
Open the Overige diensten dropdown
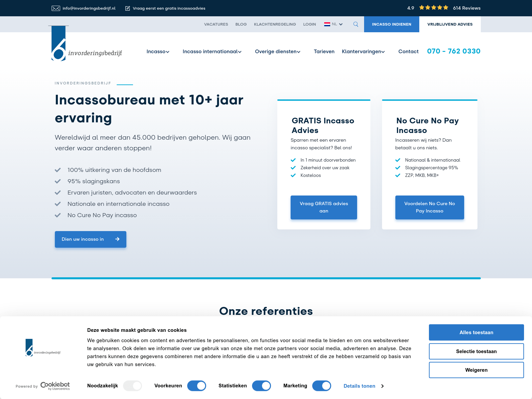tap(278, 52)
